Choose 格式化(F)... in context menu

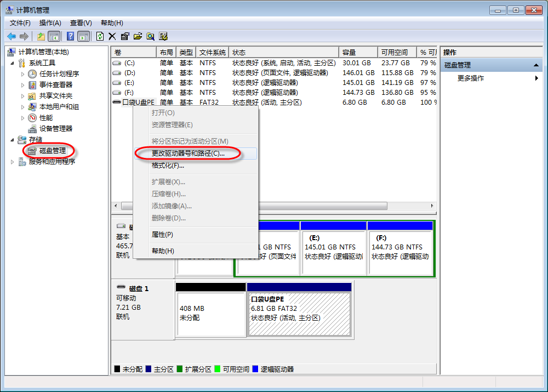point(196,166)
